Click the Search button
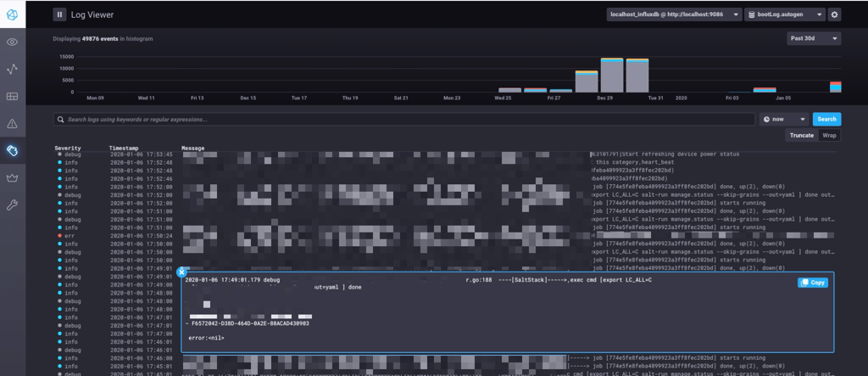This screenshot has height=376, width=868. coord(827,119)
